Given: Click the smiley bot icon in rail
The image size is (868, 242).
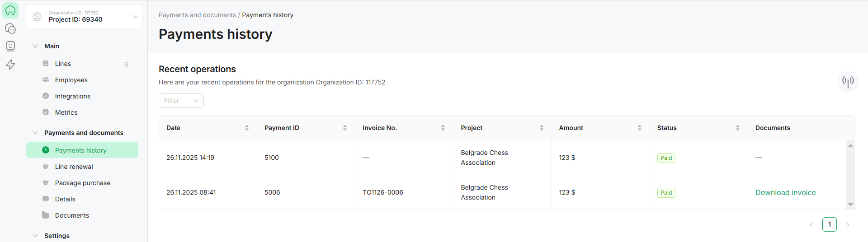Looking at the screenshot, I should pyautogui.click(x=10, y=46).
